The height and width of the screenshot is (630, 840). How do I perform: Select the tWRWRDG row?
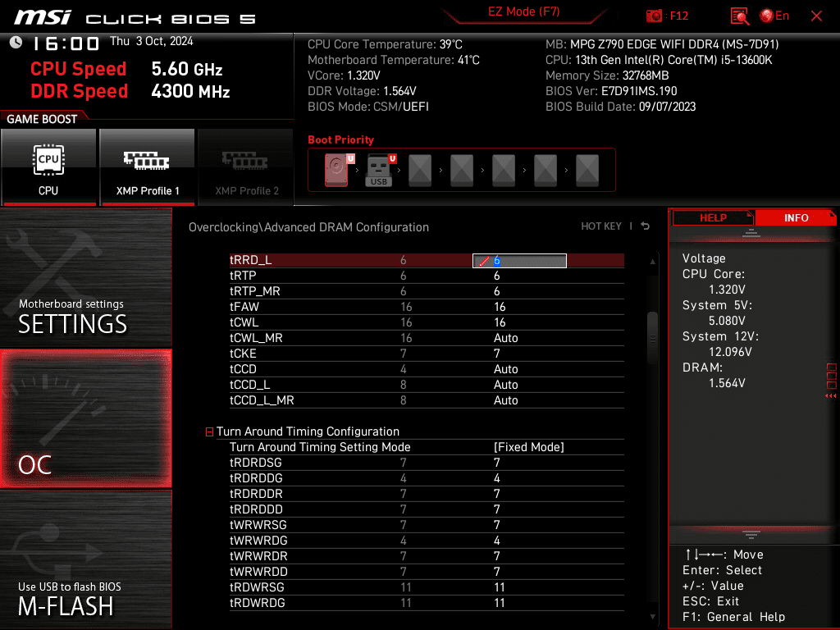427,541
